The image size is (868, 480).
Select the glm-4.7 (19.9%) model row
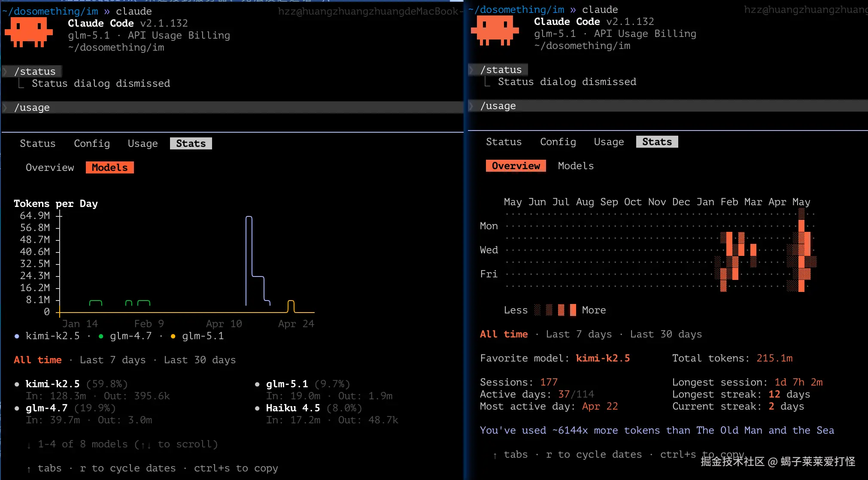65,408
